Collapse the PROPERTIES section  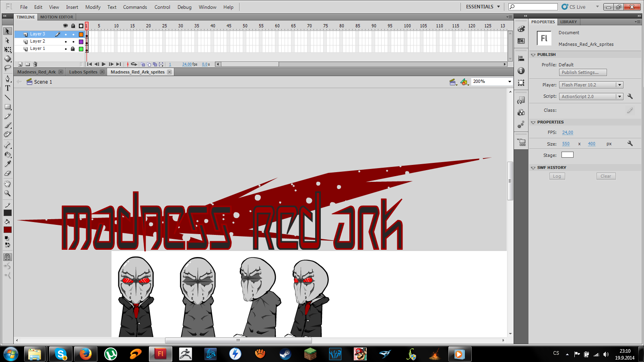[533, 122]
